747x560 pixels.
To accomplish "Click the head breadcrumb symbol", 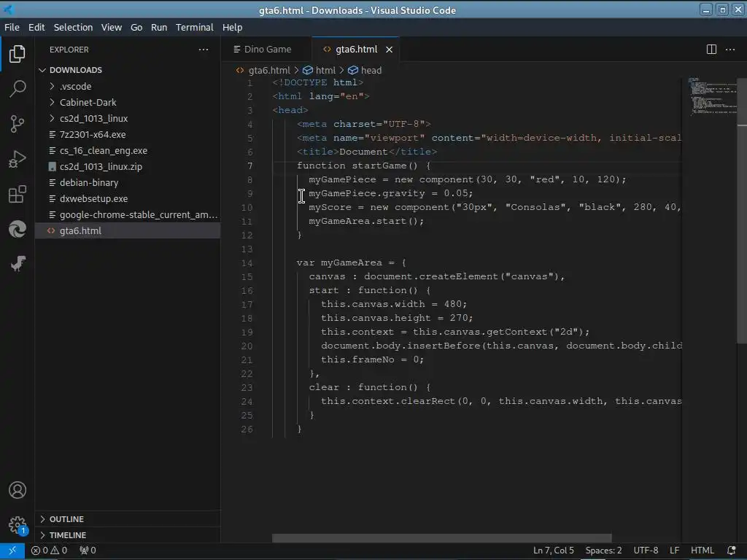I will click(365, 71).
